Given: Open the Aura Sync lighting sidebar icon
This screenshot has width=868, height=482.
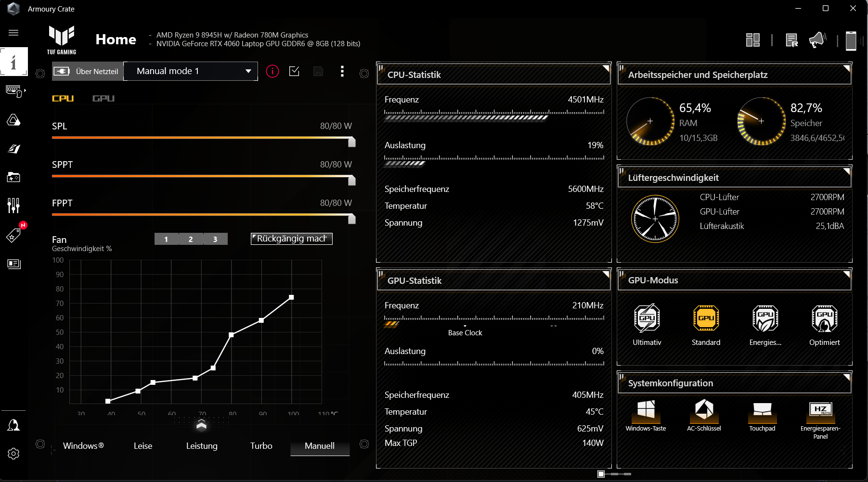Looking at the screenshot, I should click(13, 120).
